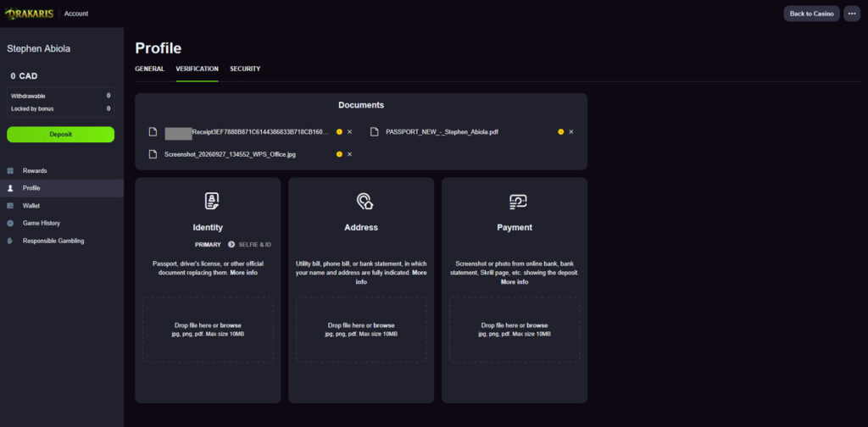Switch to the General tab

click(149, 69)
